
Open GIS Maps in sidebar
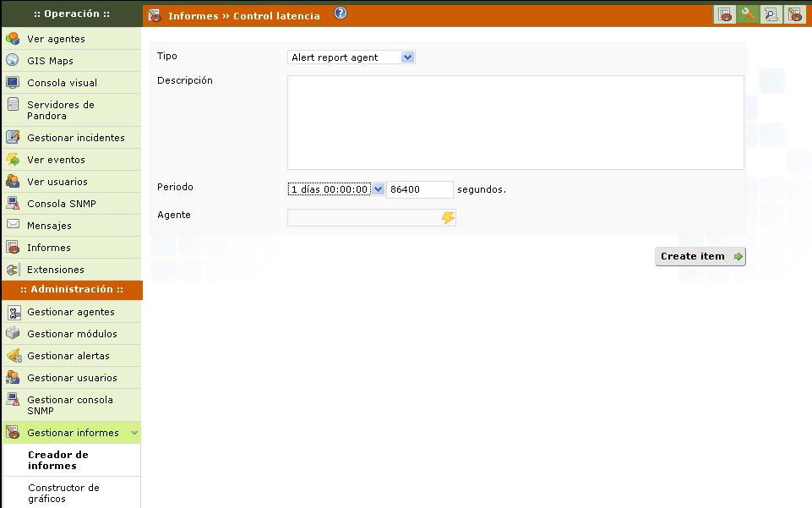point(50,61)
